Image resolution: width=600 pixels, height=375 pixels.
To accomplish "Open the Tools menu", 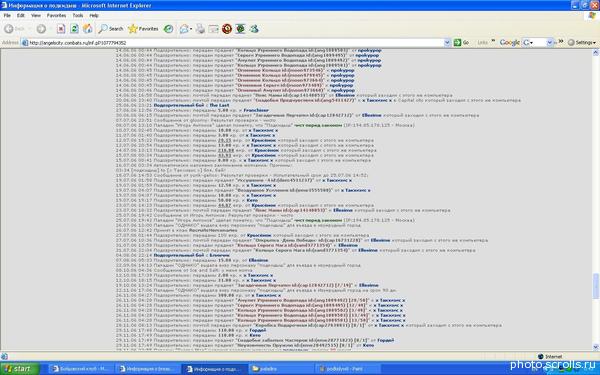I will 78,15.
